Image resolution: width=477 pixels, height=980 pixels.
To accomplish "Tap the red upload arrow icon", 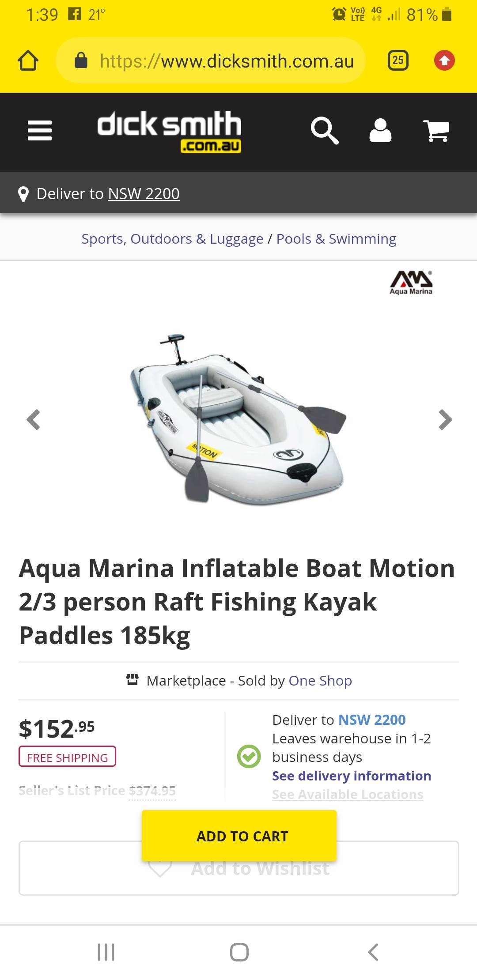I will click(444, 60).
